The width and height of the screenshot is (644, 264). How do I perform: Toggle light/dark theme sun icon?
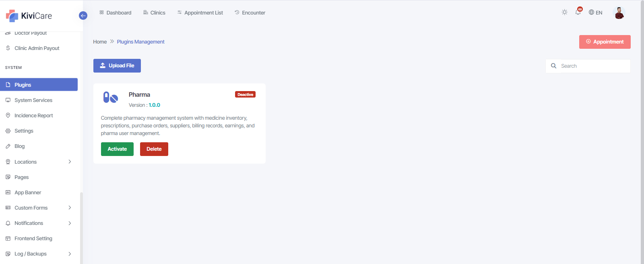pyautogui.click(x=564, y=12)
